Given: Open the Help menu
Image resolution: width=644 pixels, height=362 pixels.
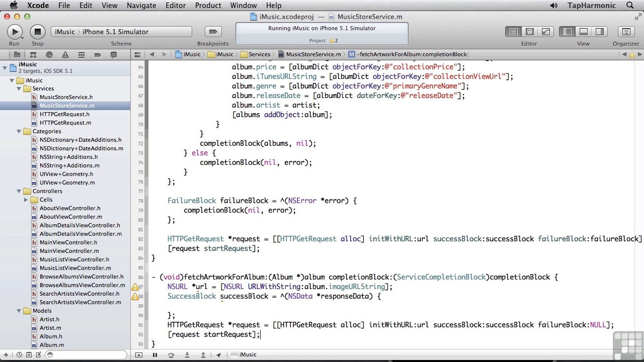Looking at the screenshot, I should coord(274,6).
